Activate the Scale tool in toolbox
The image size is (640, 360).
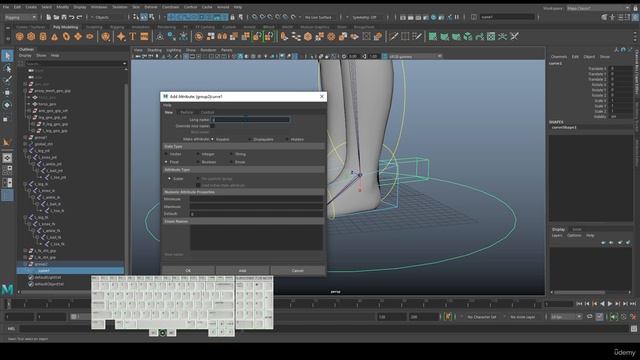coord(6,119)
